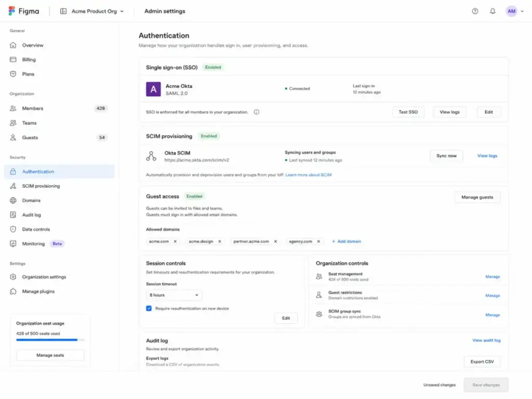
Task: Click Manage link for Guest restrictions
Action: [x=493, y=296]
